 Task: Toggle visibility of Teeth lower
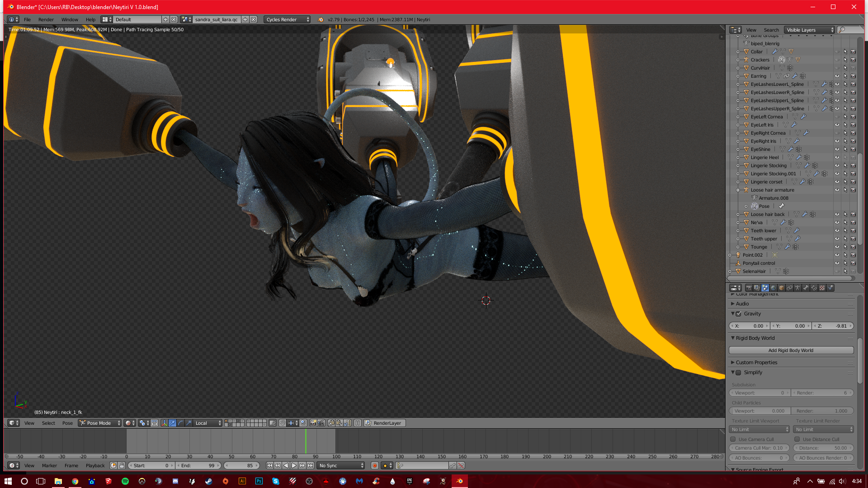837,230
